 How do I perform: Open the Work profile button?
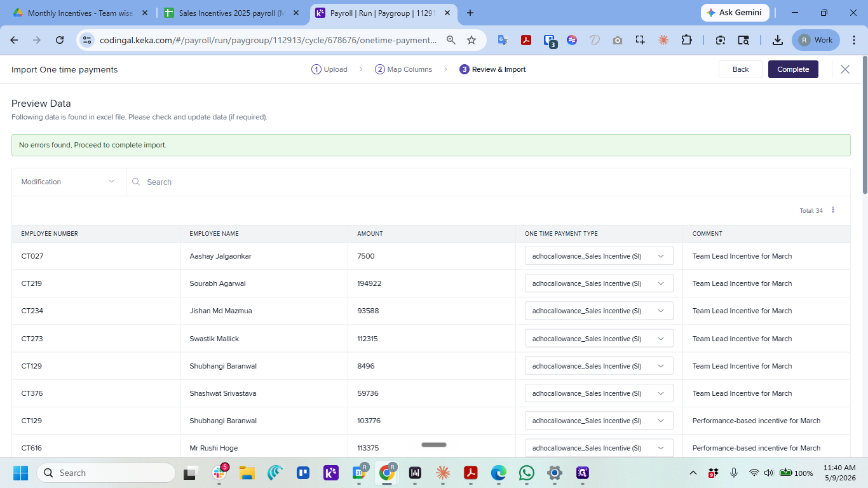(x=816, y=40)
